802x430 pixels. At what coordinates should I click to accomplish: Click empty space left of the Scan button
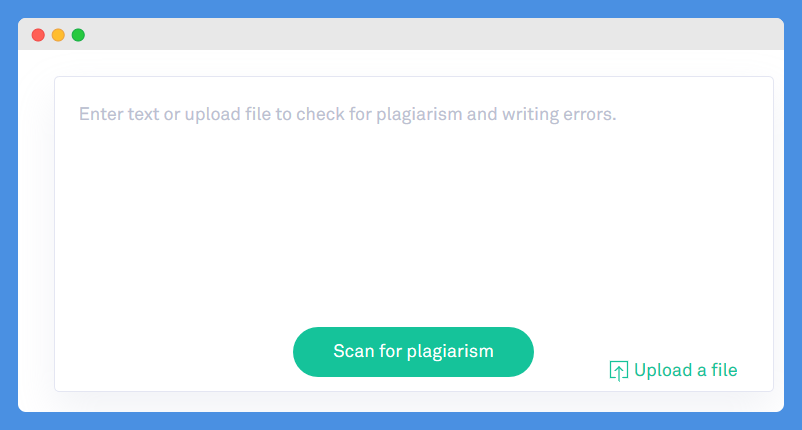[x=174, y=353]
